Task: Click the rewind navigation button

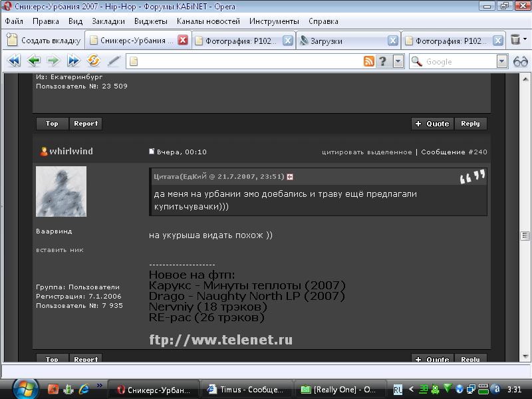Action: point(14,61)
